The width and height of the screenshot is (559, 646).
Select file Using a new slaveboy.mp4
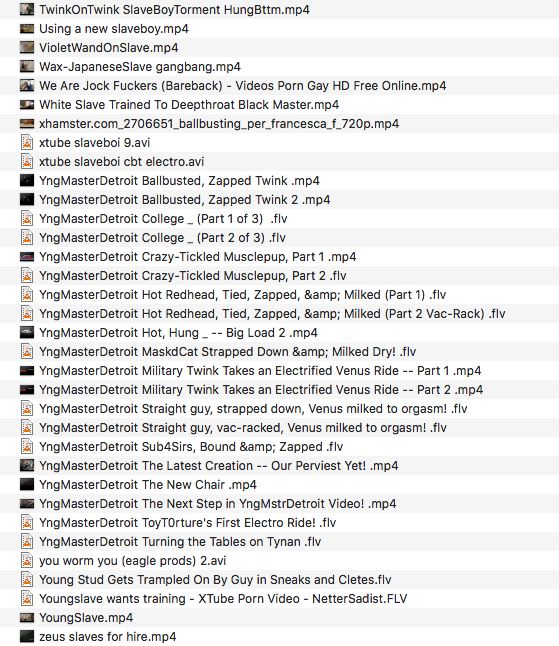coord(114,29)
